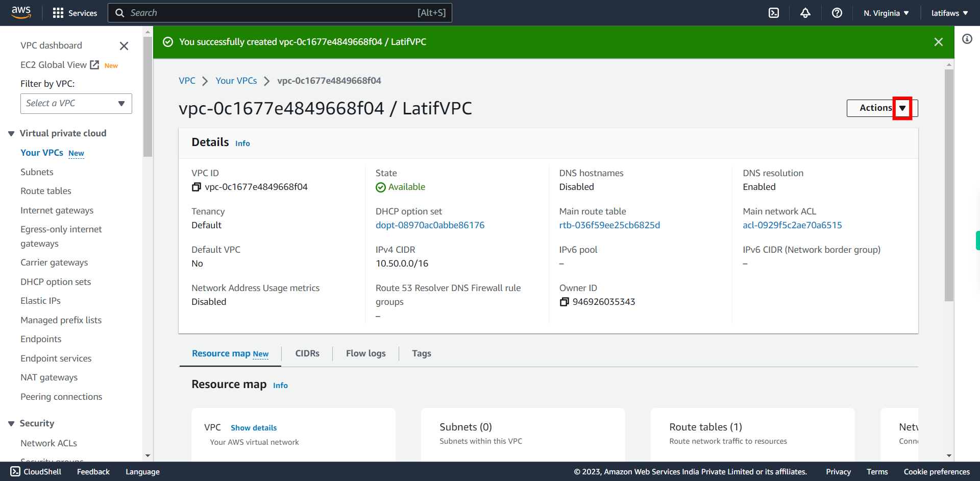
Task: Go to Network ACLs in sidebar
Action: [x=48, y=443]
